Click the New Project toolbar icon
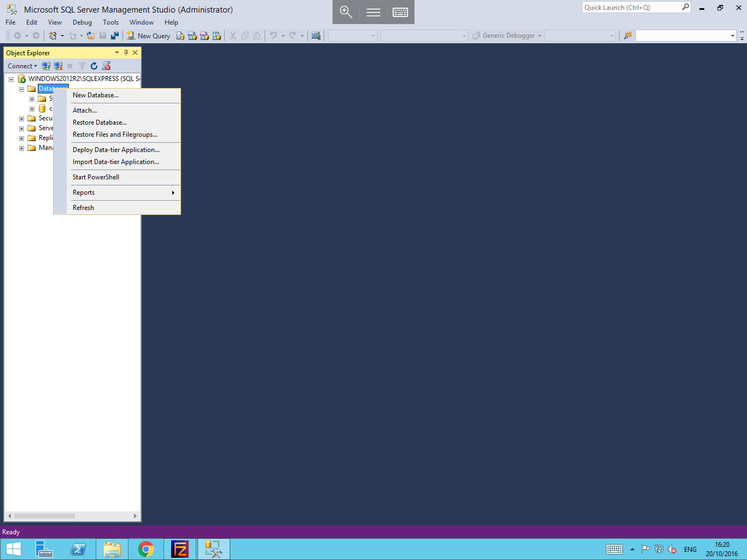The image size is (747, 560). 53,36
